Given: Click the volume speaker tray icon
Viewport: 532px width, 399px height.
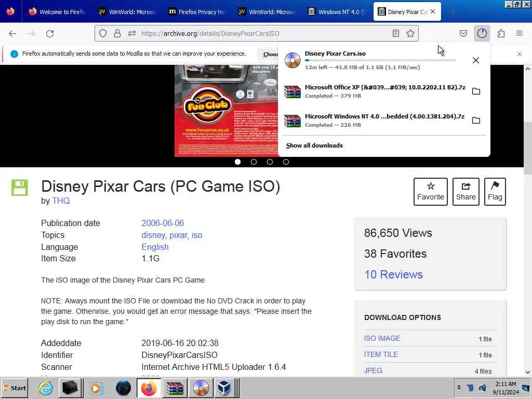Looking at the screenshot, I should pyautogui.click(x=483, y=388).
